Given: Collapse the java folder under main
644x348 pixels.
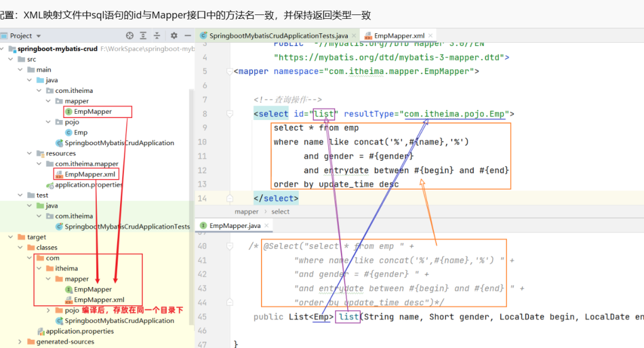Looking at the screenshot, I should [30, 80].
